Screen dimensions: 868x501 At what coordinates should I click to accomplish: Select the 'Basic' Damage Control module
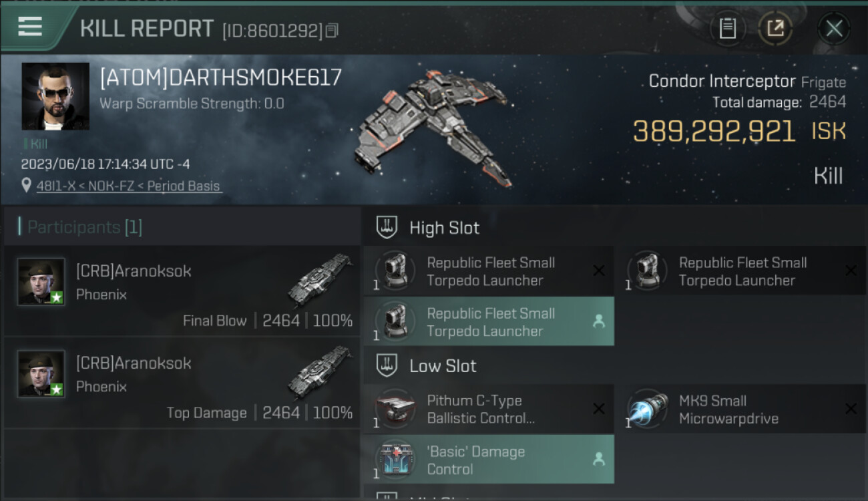click(x=489, y=460)
